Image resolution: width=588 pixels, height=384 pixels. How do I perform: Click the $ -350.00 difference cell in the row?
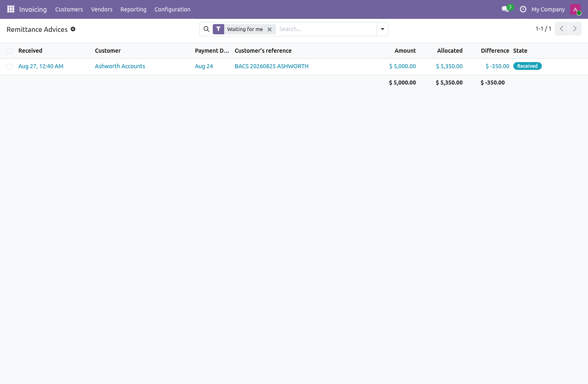[x=497, y=66]
